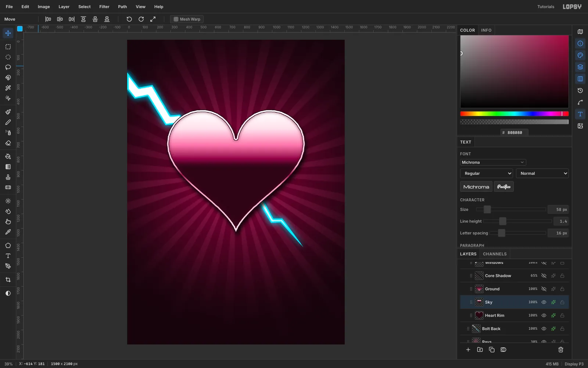Open the File menu
Screen dimensions: 588x368
tap(9, 7)
